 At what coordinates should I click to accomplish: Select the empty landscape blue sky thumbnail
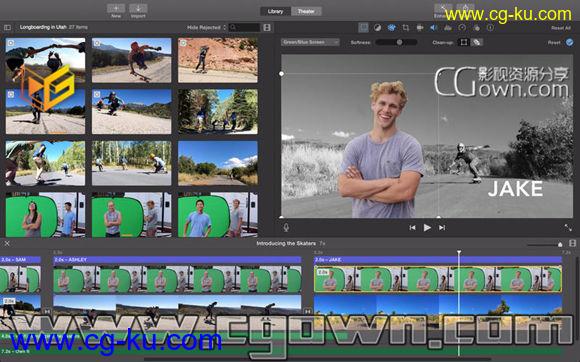pyautogui.click(x=218, y=163)
